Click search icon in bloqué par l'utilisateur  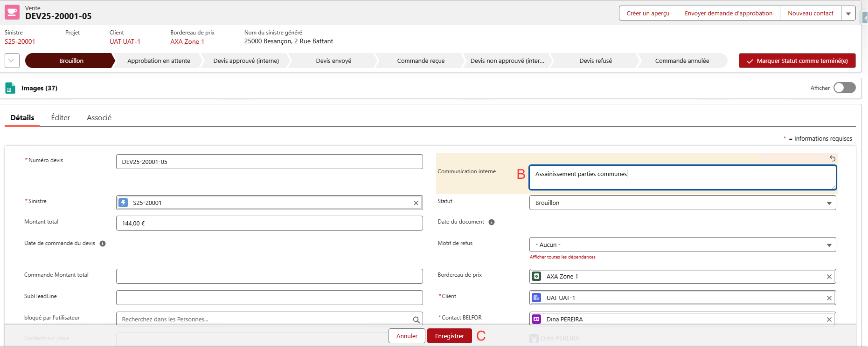pyautogui.click(x=416, y=320)
